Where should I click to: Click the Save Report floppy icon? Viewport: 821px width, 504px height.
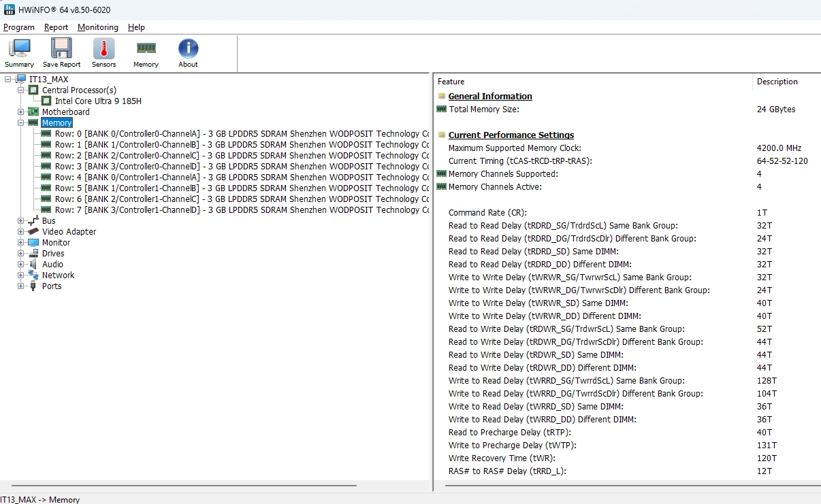[x=61, y=48]
